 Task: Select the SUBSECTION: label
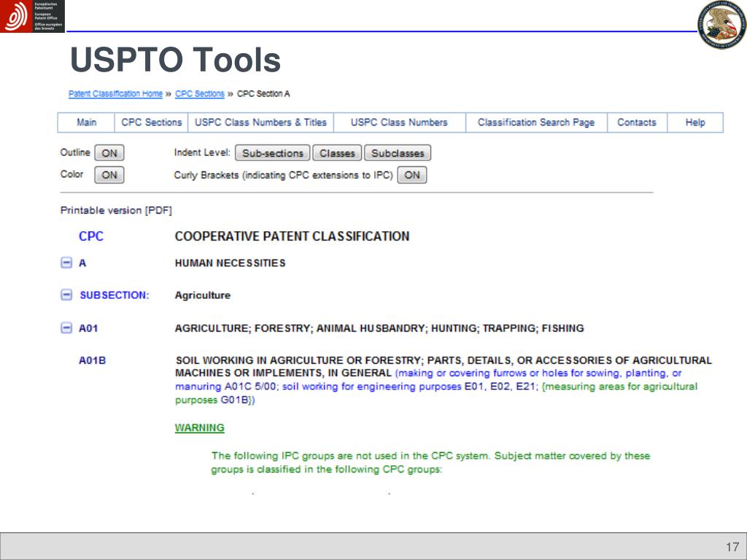(115, 295)
